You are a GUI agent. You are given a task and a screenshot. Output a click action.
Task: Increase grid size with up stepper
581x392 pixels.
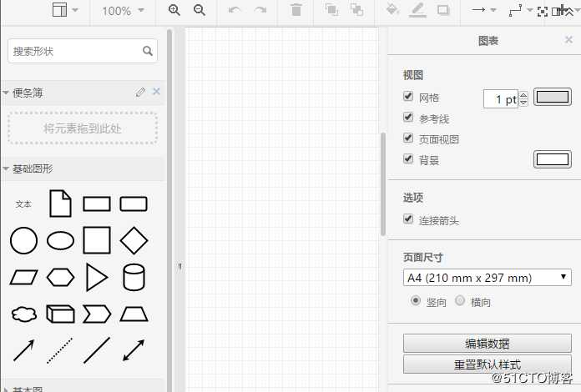click(523, 95)
